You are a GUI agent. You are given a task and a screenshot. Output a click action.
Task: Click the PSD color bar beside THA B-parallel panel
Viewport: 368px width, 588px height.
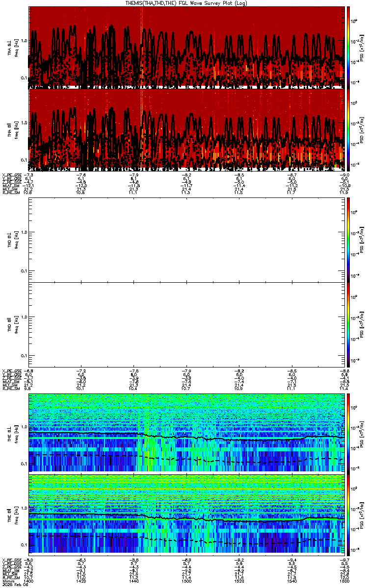pos(349,129)
